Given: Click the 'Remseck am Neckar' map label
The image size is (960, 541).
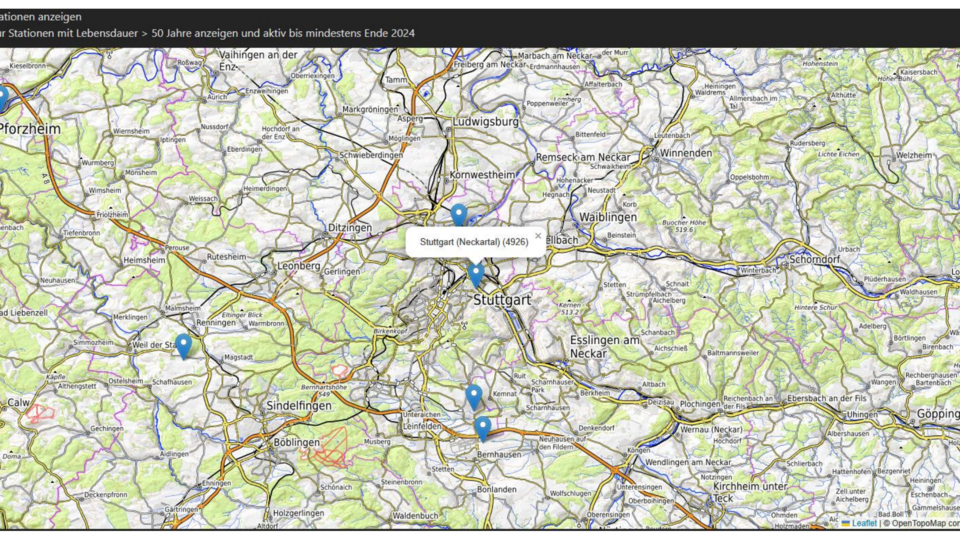Looking at the screenshot, I should (x=583, y=158).
